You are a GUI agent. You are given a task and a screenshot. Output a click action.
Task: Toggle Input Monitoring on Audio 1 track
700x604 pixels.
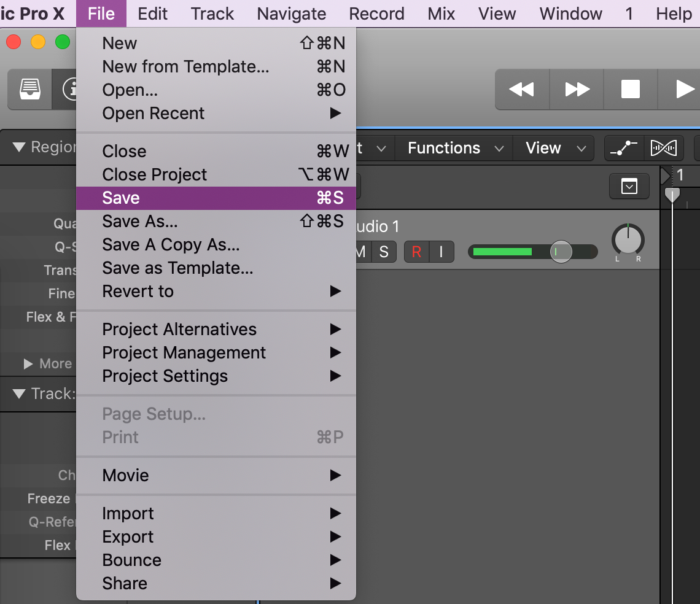coord(441,252)
